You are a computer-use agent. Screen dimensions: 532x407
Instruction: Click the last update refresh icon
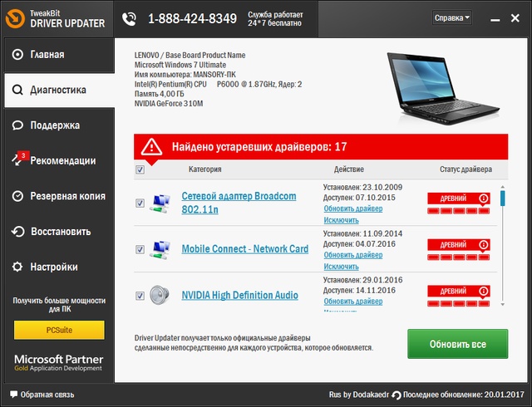(x=397, y=394)
